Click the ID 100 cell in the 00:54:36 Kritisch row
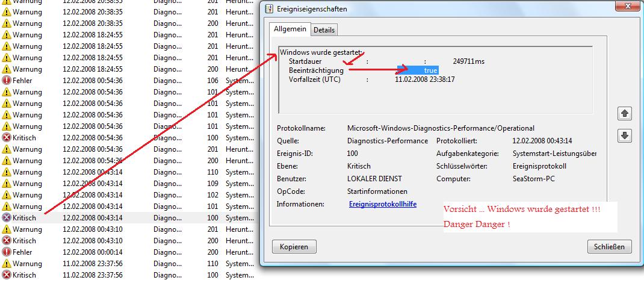The image size is (644, 286). point(212,138)
